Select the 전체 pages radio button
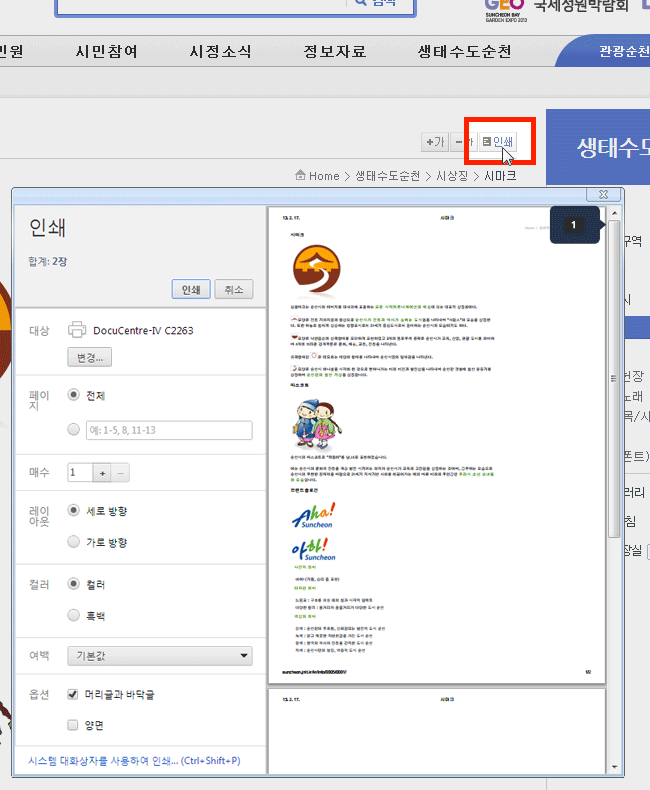The width and height of the screenshot is (650, 790). tap(74, 395)
